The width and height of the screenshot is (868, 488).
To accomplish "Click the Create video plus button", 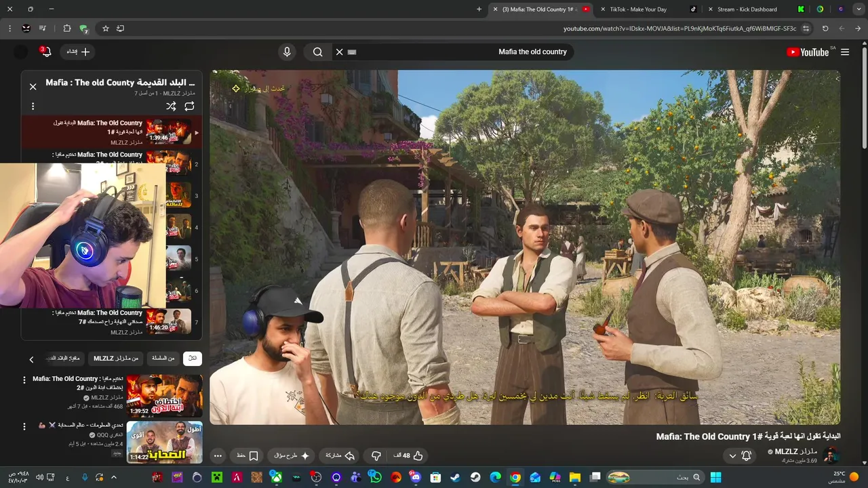I will (78, 52).
